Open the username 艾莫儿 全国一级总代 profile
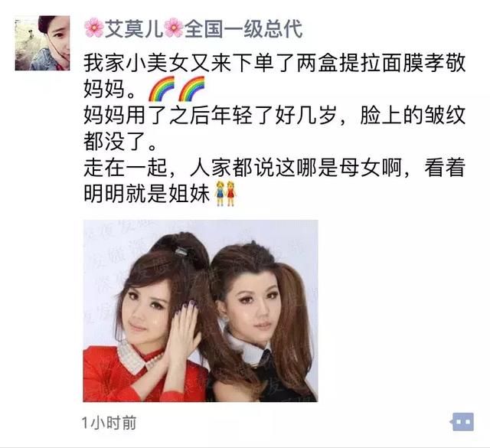490x448 pixels. [x=193, y=28]
